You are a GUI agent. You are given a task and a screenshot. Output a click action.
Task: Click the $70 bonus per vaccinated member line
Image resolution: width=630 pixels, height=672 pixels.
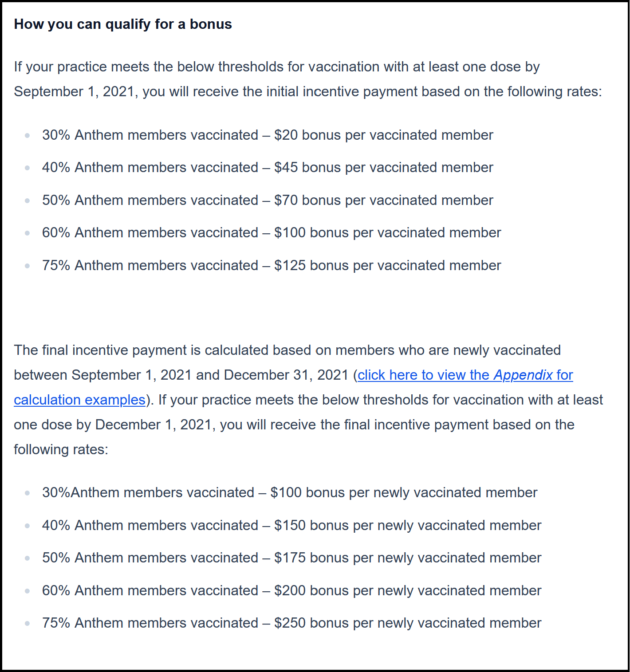[x=267, y=200]
